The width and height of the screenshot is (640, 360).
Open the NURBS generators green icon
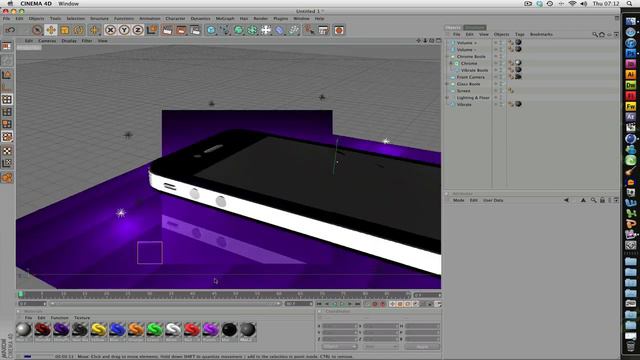click(238, 30)
